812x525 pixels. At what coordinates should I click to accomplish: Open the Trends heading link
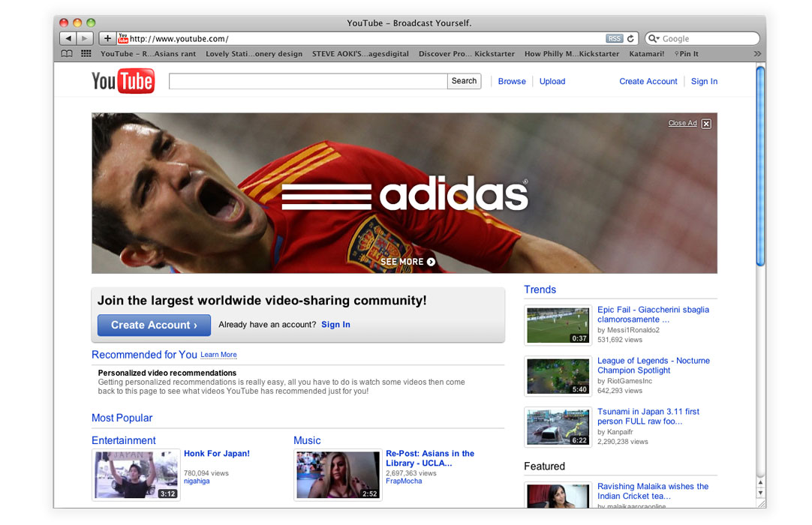tap(540, 289)
